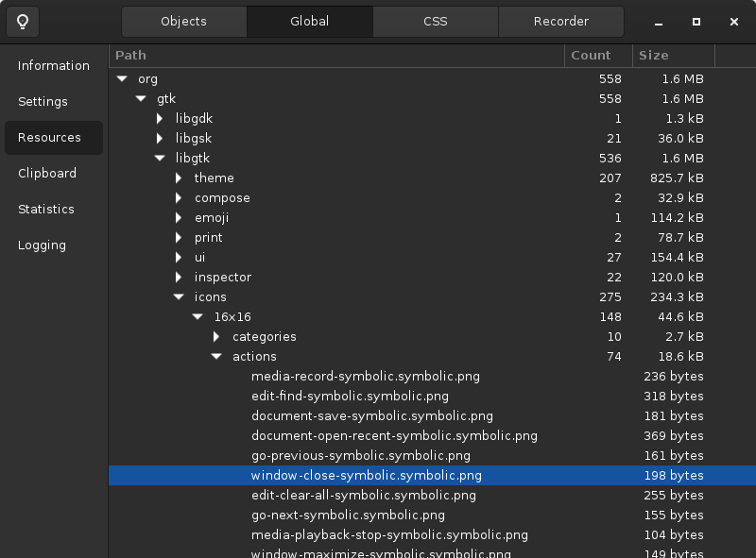Click the GTK Inspector logo icon
756x558 pixels.
point(23,19)
